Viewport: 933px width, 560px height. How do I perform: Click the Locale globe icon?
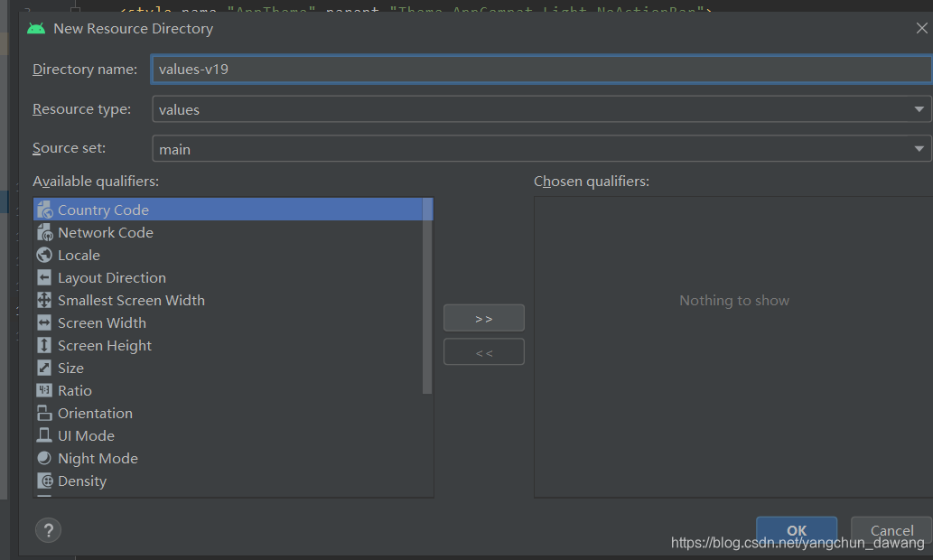(44, 256)
